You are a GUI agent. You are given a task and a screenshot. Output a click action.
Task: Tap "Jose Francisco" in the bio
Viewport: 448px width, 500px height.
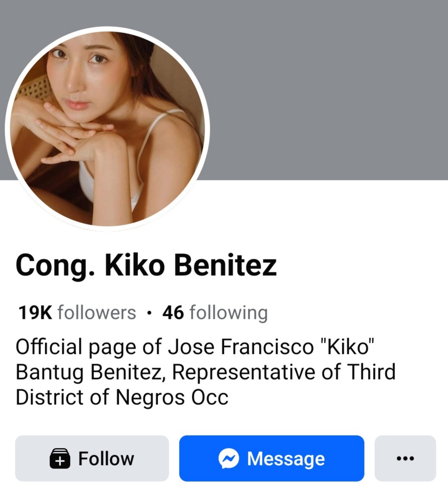(241, 347)
